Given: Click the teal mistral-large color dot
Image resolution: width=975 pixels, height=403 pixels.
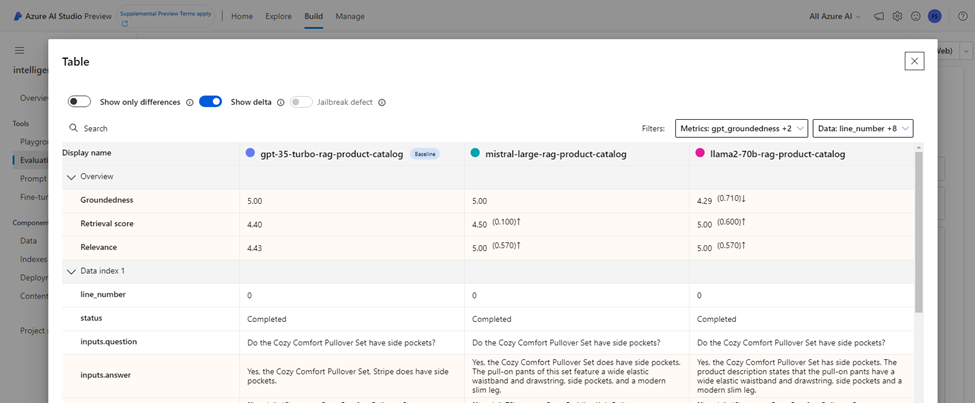Looking at the screenshot, I should pos(476,153).
